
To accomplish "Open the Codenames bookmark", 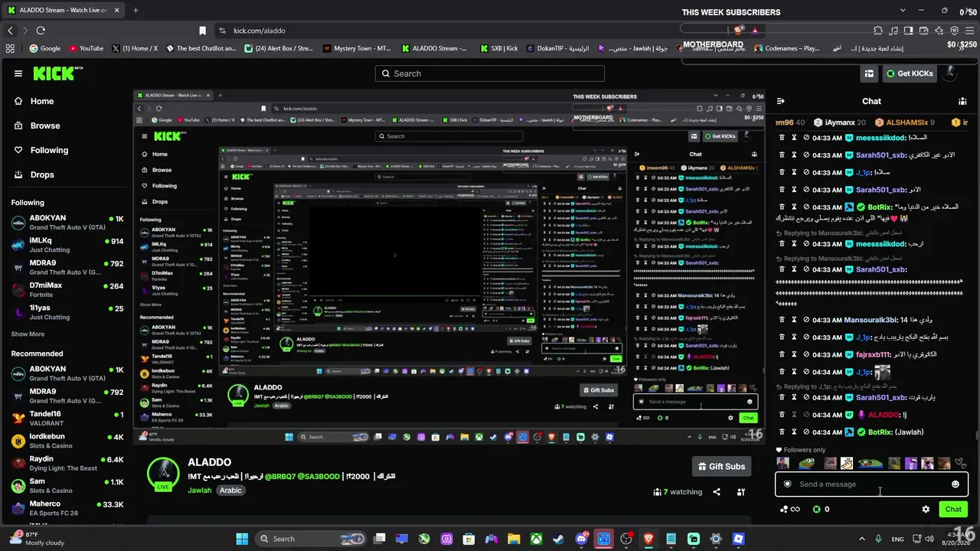I will (786, 48).
